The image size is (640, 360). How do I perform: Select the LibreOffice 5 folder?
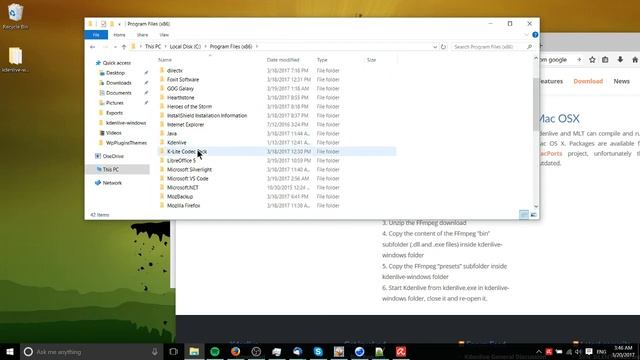181,160
